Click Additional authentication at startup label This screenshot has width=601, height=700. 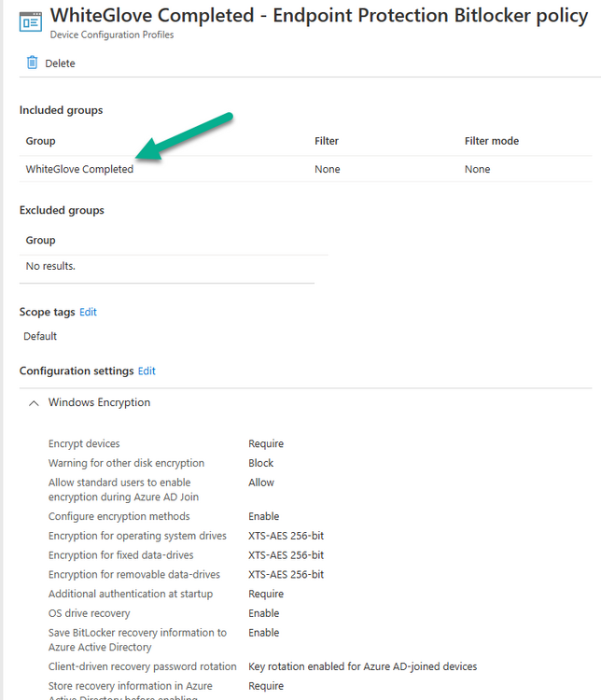131,594
